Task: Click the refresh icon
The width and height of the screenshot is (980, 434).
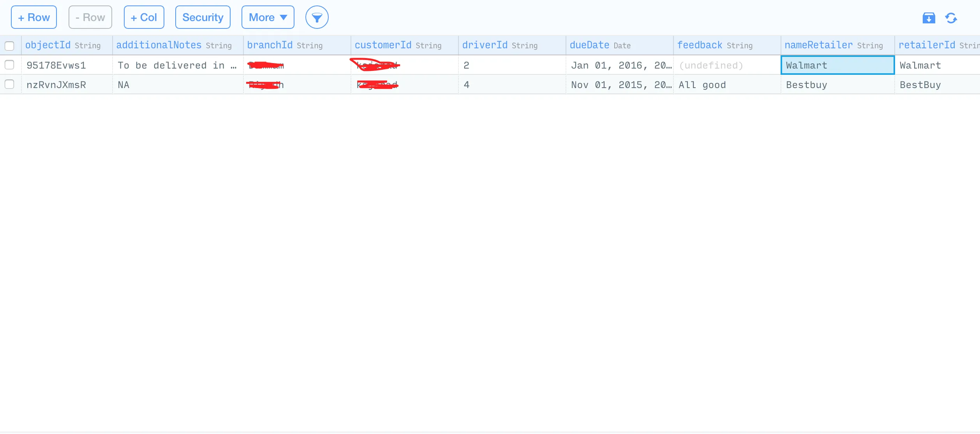Action: pyautogui.click(x=951, y=18)
